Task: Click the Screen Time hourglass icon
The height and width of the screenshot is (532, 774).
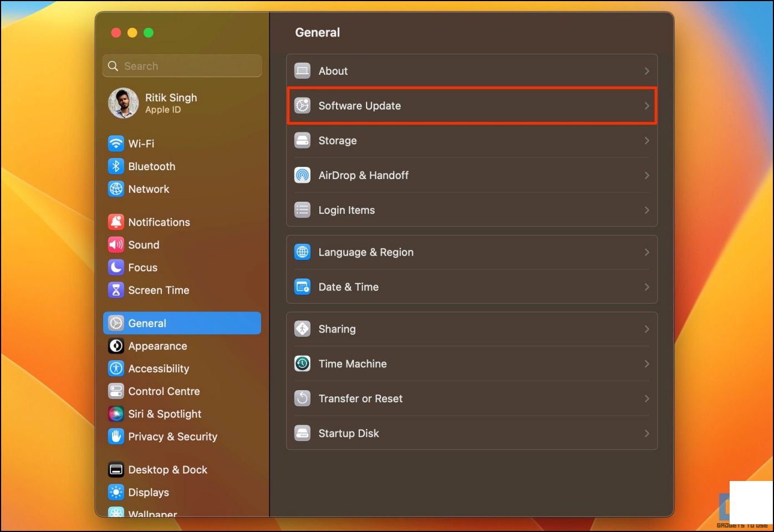Action: [116, 290]
